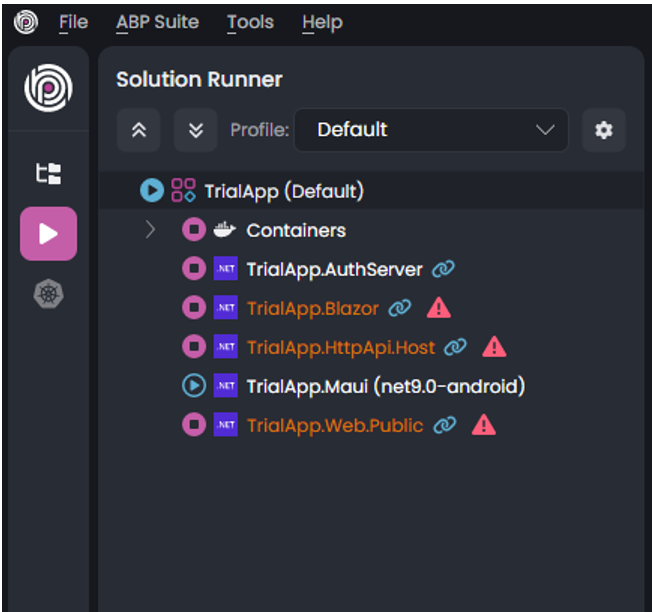Open the Solution Explorer sidebar icon
652x612 pixels.
coord(48,174)
